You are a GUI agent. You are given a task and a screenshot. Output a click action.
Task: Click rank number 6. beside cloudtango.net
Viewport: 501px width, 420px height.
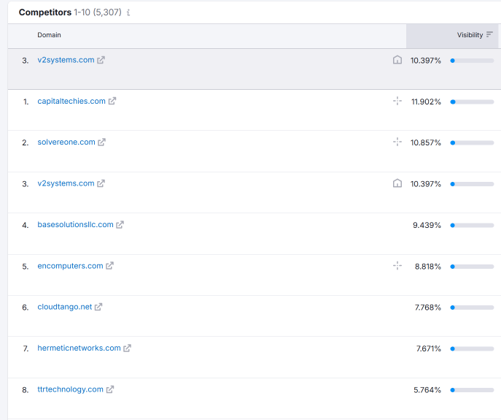[x=25, y=307]
